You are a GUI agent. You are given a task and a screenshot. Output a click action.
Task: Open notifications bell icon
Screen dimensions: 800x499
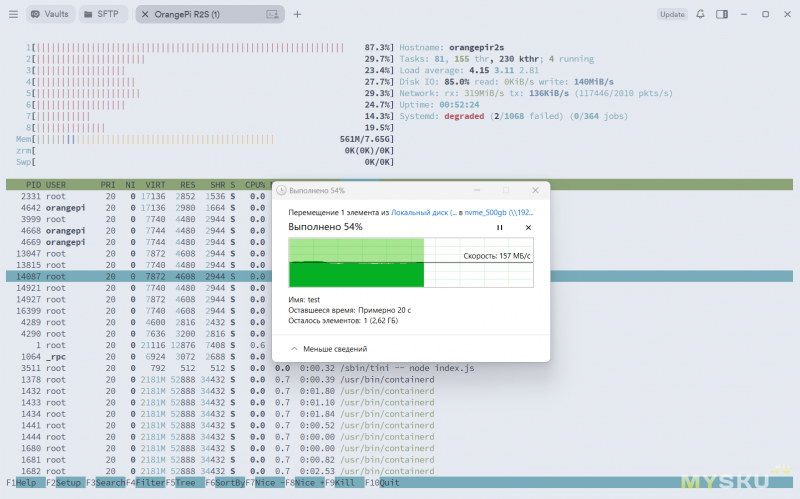point(700,14)
